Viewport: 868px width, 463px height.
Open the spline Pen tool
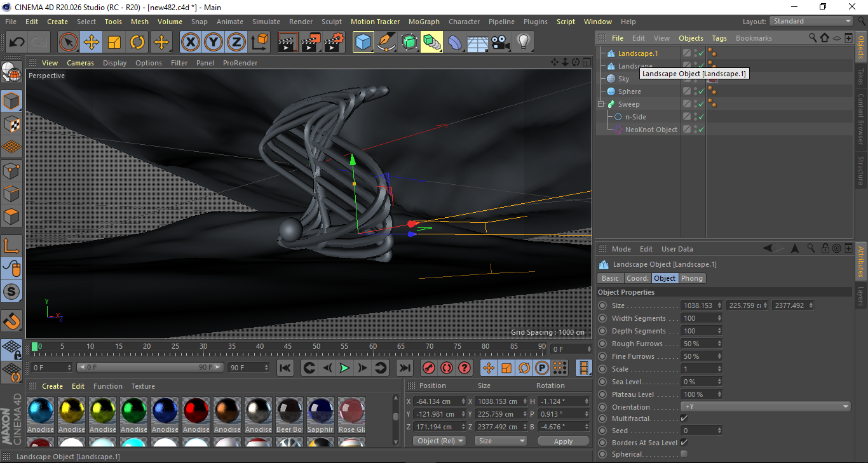pos(386,43)
